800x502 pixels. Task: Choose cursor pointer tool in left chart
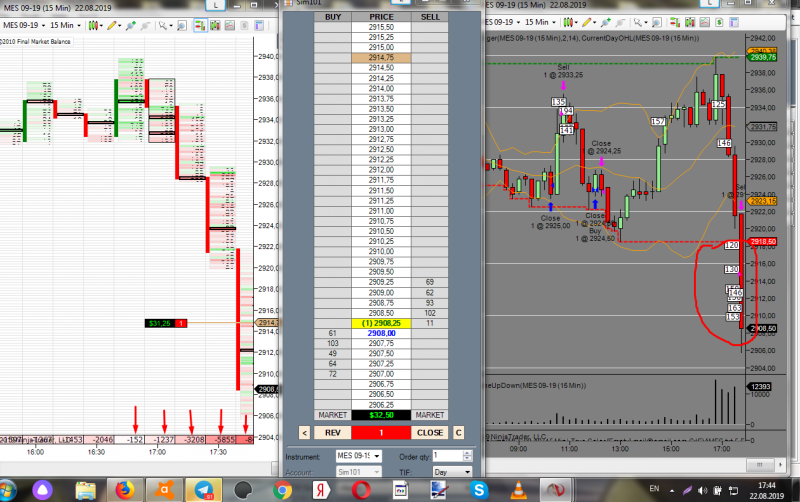163,25
